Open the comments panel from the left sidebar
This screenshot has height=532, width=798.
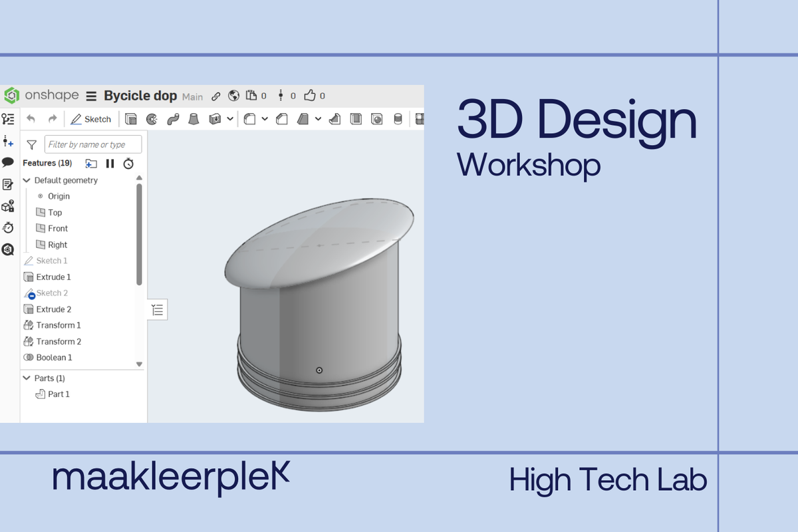coord(8,162)
